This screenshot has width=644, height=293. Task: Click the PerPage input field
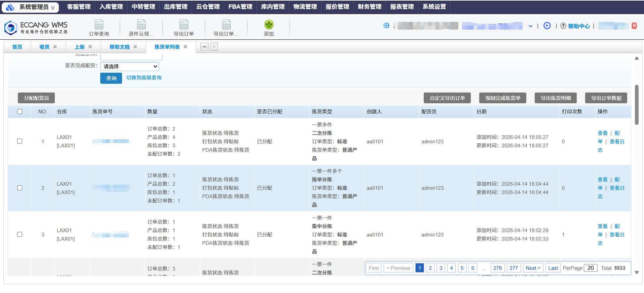591,268
